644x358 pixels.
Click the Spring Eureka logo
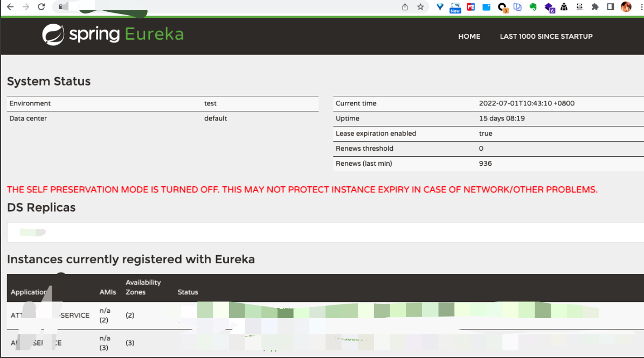[113, 34]
